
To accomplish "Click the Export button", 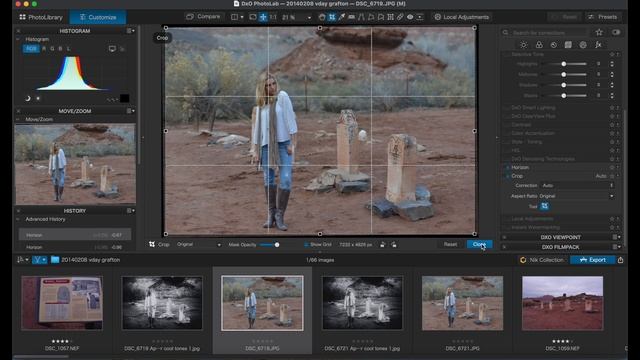I will click(x=593, y=260).
